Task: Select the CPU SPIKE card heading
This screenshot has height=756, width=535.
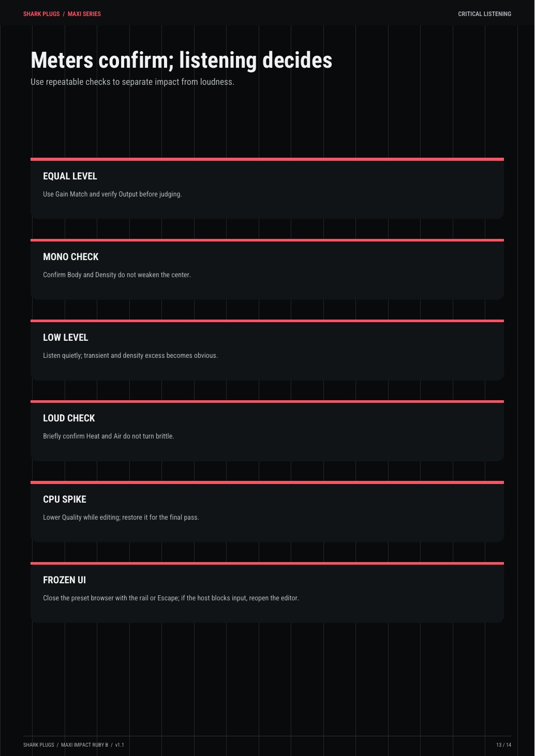Action: point(65,500)
